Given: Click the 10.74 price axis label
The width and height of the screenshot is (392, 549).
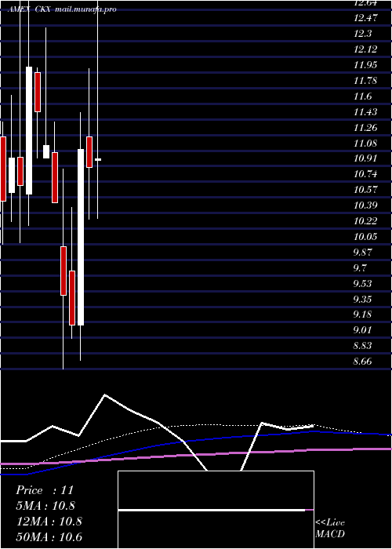Looking at the screenshot, I should pos(365,174).
